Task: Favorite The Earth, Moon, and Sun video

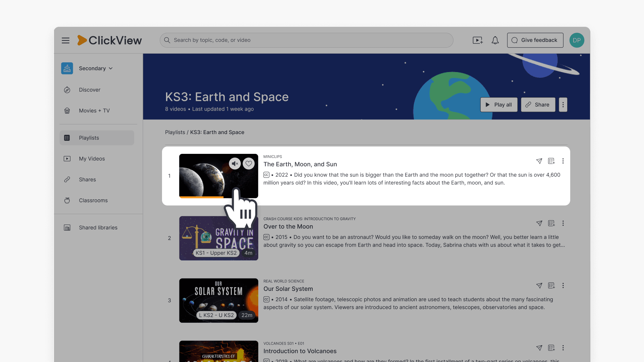Action: (x=249, y=164)
